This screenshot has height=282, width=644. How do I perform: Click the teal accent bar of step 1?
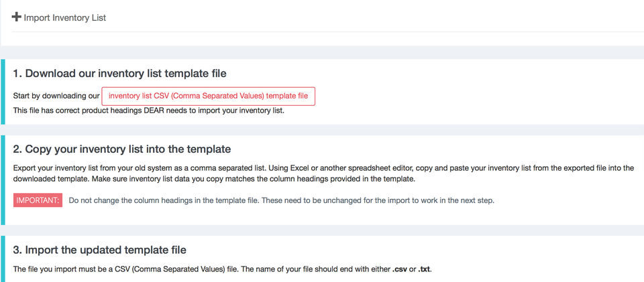(x=3, y=92)
